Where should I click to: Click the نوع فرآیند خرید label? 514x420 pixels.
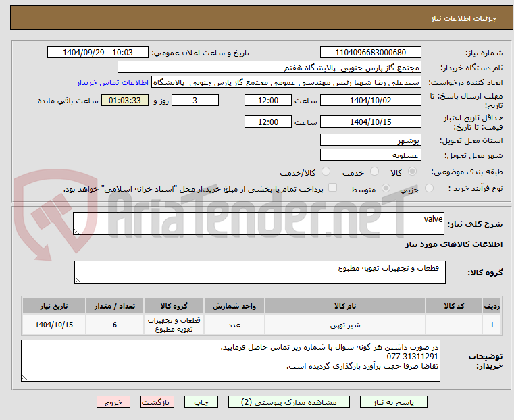tap(476, 188)
